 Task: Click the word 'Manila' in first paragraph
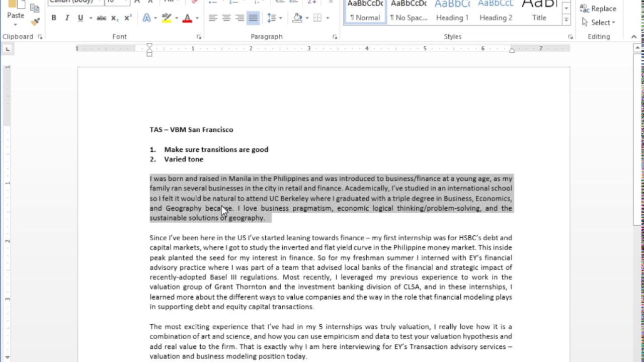(240, 178)
